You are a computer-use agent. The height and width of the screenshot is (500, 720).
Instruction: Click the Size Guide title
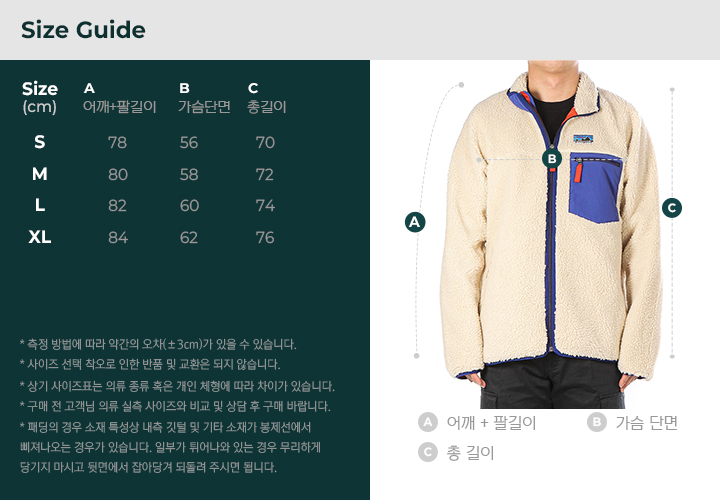(83, 30)
